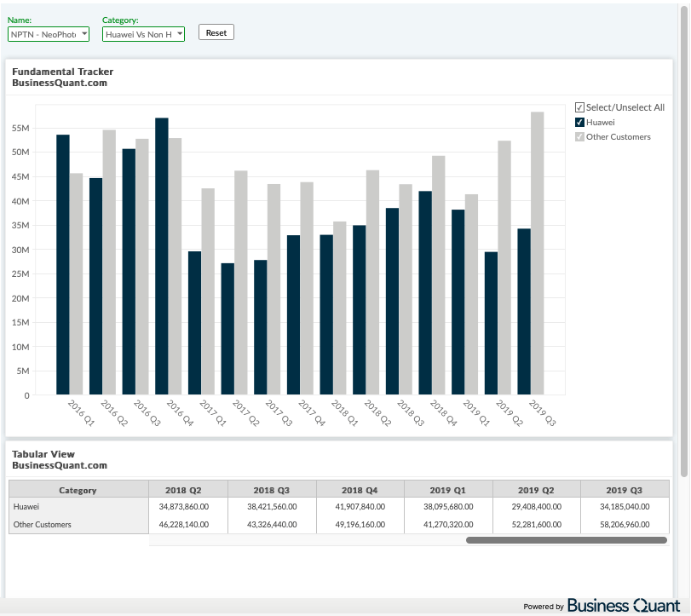Select the 2019 Q3 table column header

coord(625,490)
